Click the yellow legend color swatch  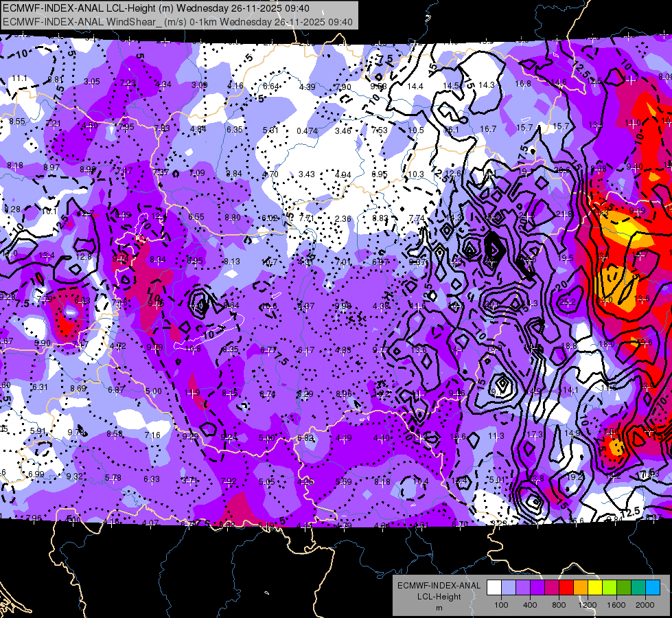point(595,588)
